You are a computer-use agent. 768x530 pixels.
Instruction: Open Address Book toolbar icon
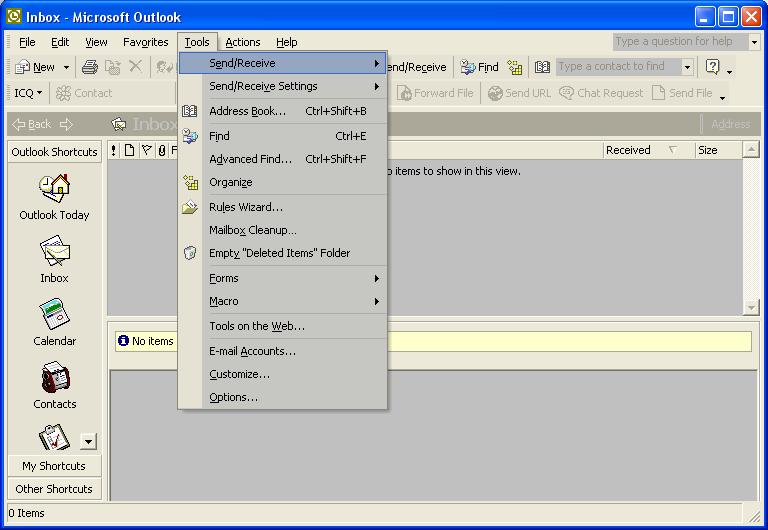coord(542,67)
